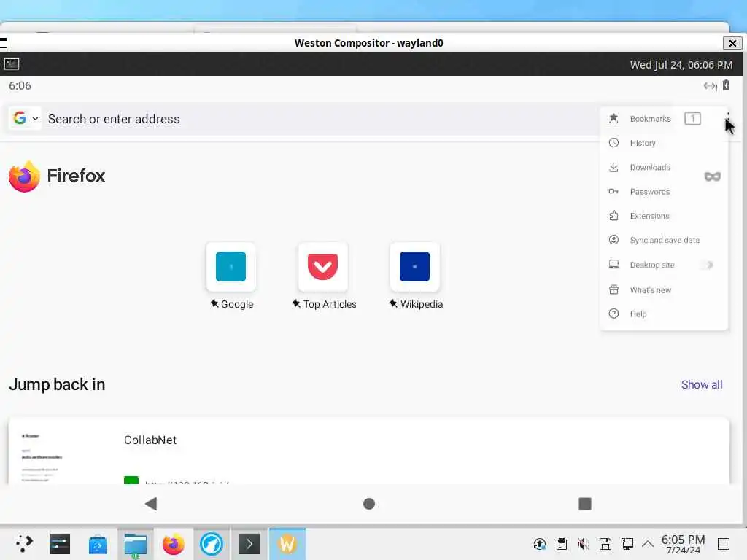Click the What's new gift icon
The width and height of the screenshot is (747, 560).
point(614,289)
